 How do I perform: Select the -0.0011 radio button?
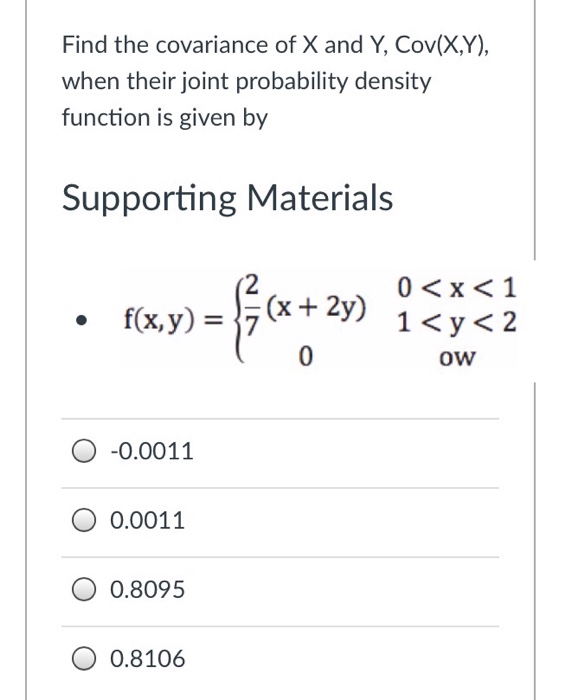(x=84, y=451)
